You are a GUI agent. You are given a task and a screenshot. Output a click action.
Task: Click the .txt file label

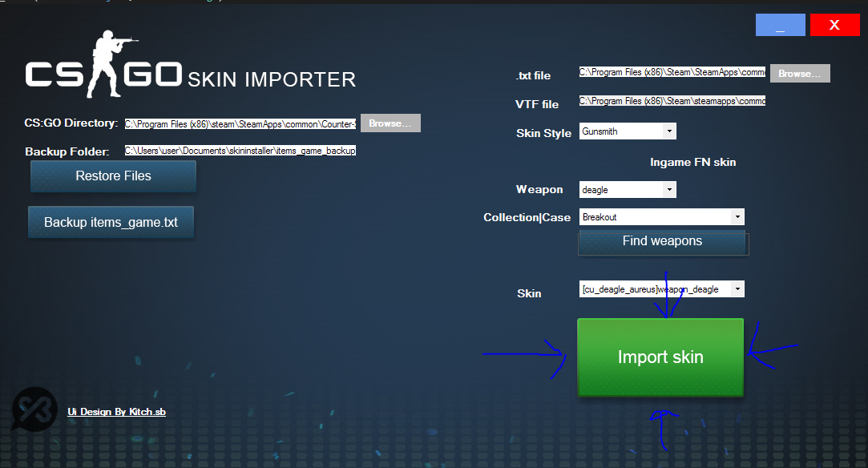tap(534, 75)
